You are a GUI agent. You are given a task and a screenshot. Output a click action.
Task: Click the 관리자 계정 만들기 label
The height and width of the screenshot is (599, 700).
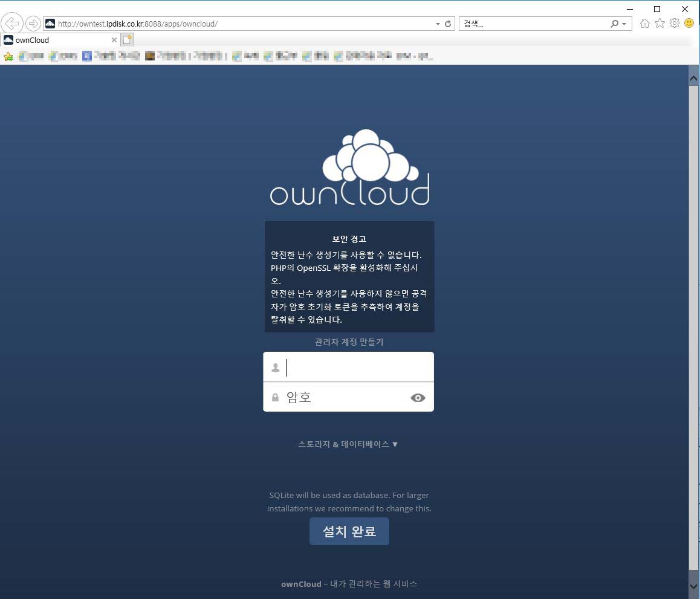click(349, 342)
